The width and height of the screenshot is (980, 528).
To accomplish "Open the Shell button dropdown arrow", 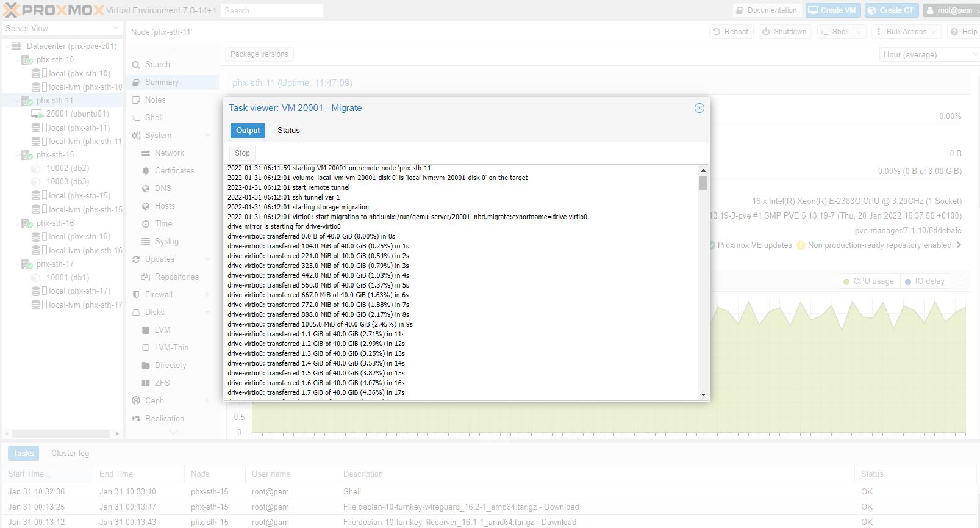I will point(859,32).
